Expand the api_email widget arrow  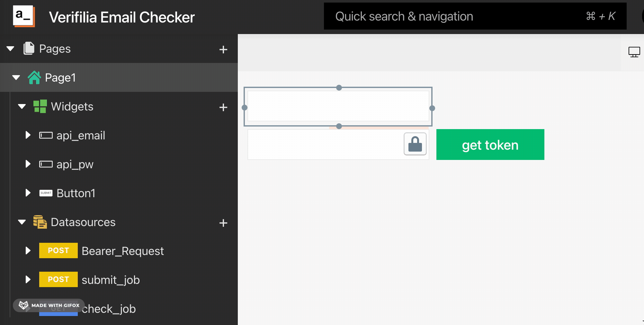tap(28, 135)
